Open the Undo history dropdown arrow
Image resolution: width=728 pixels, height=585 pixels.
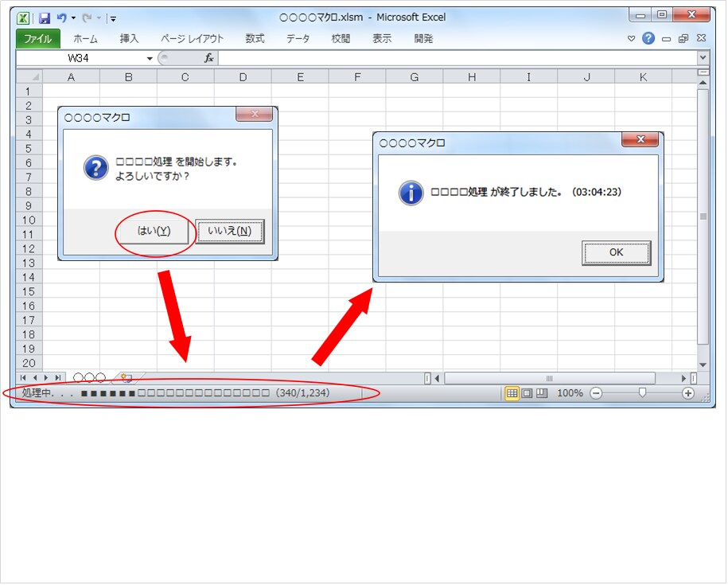(x=73, y=18)
